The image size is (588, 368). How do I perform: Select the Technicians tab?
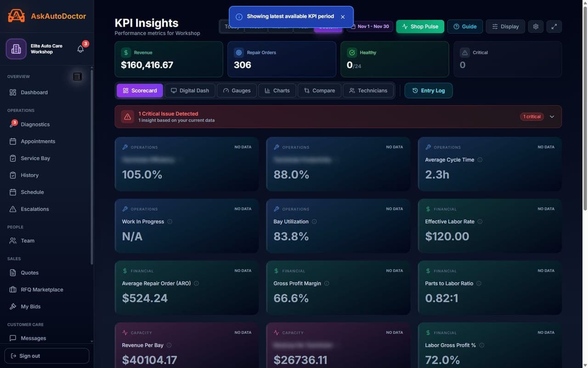coord(368,91)
